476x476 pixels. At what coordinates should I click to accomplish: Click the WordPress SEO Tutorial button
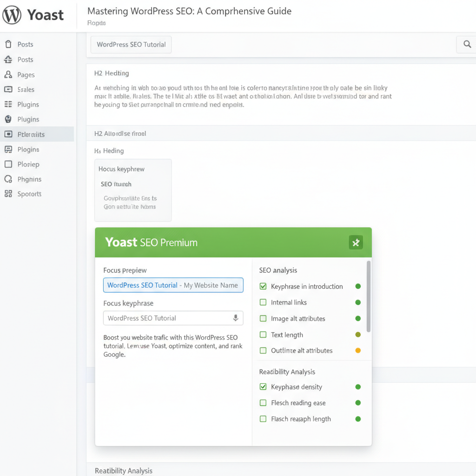(131, 45)
